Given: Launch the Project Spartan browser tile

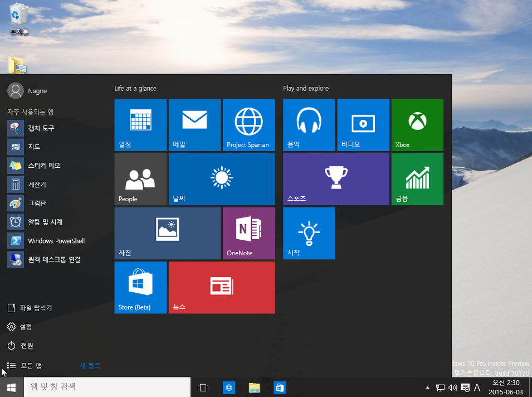Looking at the screenshot, I should click(x=248, y=125).
